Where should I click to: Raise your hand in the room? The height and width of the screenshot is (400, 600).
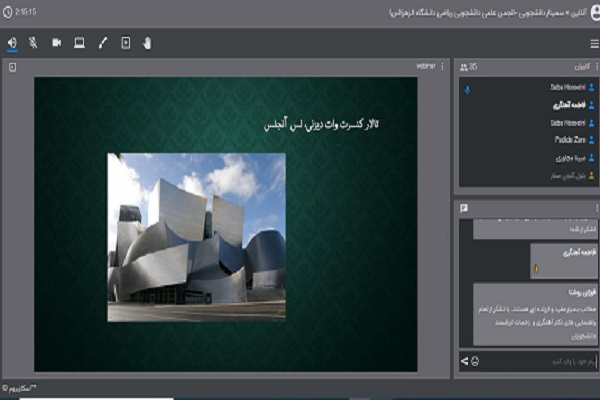147,43
